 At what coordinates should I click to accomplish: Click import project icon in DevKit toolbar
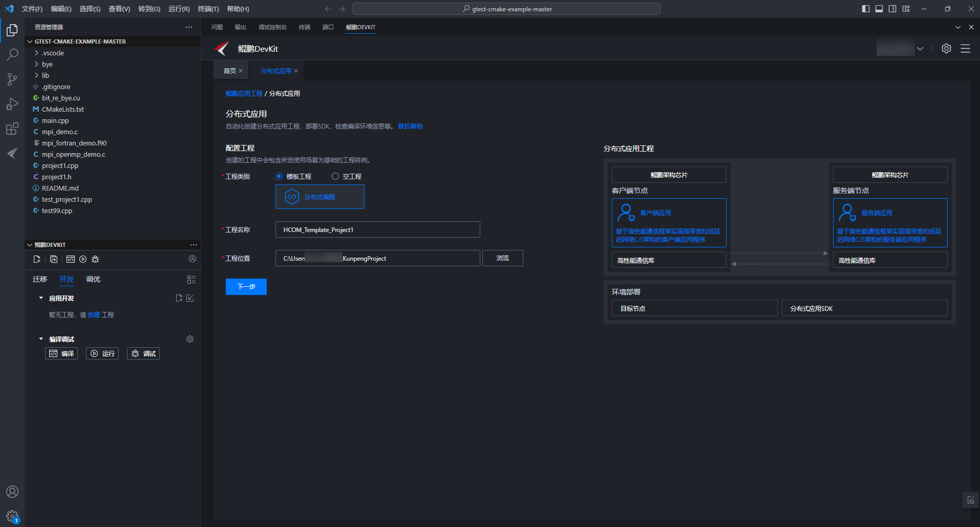54,259
